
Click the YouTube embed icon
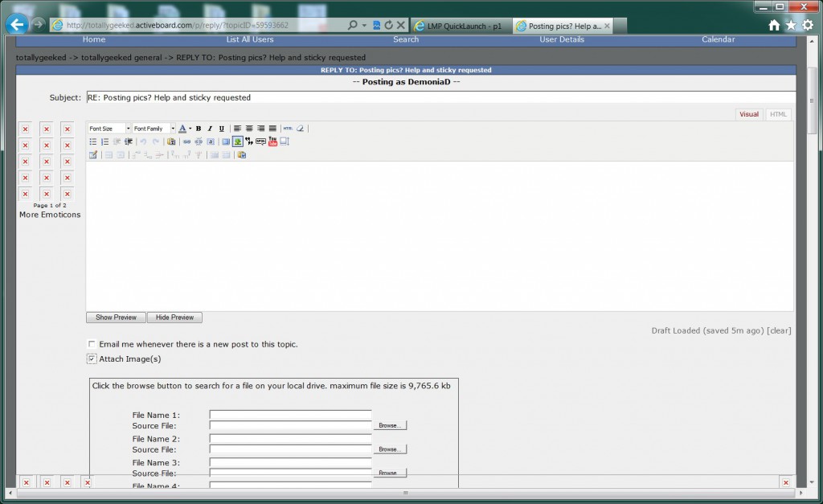[x=272, y=141]
